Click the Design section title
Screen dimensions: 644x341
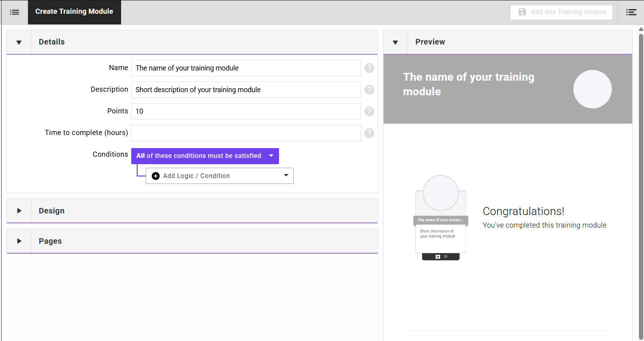52,211
